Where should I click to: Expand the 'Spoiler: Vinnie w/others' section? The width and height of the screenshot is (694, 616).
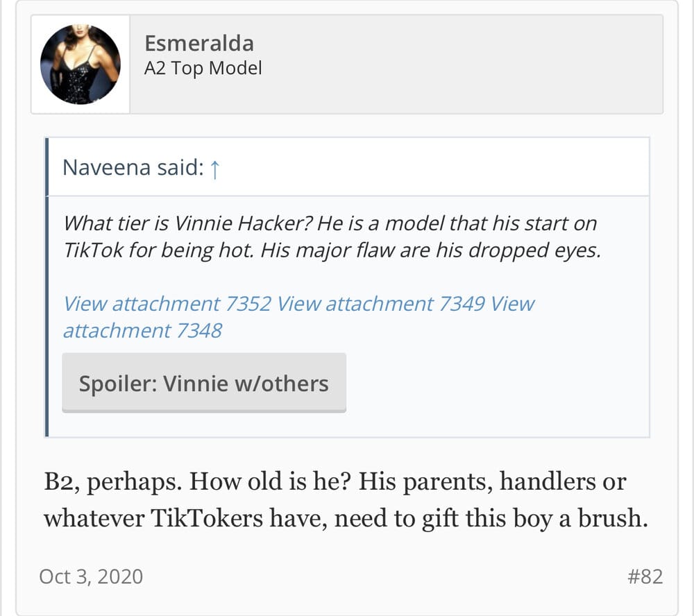[x=204, y=383]
